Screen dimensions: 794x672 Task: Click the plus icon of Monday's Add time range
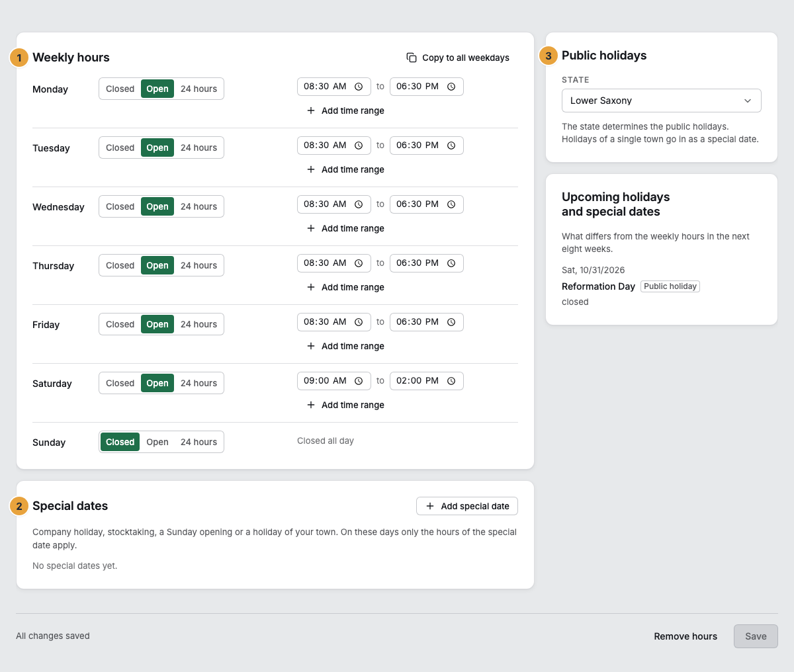(311, 110)
